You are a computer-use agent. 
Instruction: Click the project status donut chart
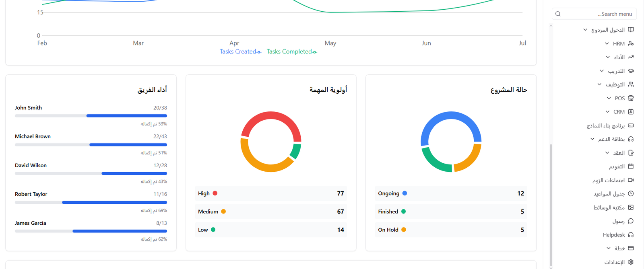pos(451,142)
